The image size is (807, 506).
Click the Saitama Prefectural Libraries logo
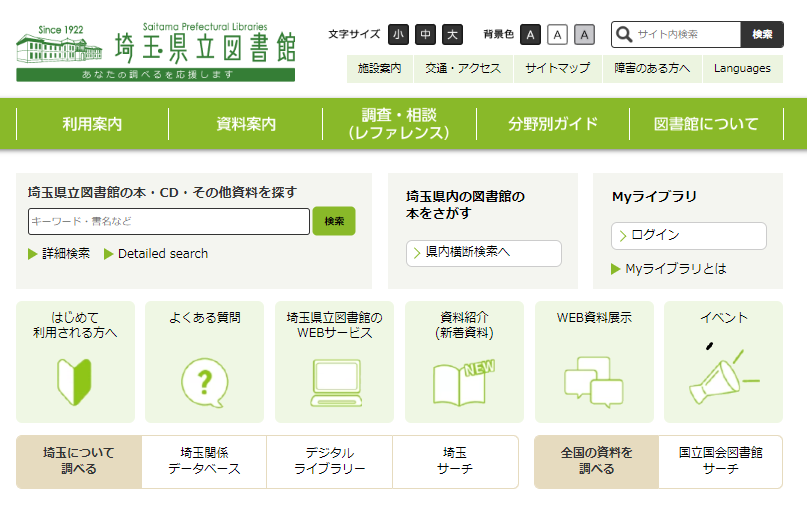click(155, 51)
